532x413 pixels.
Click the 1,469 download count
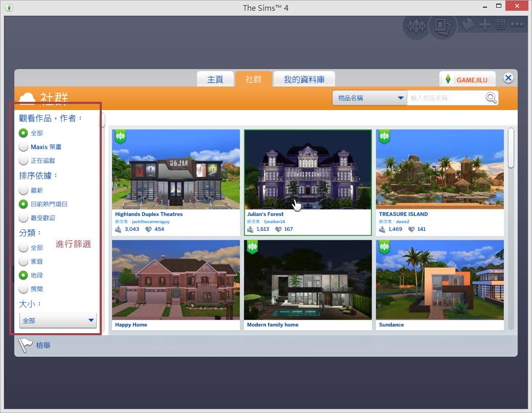(x=395, y=229)
